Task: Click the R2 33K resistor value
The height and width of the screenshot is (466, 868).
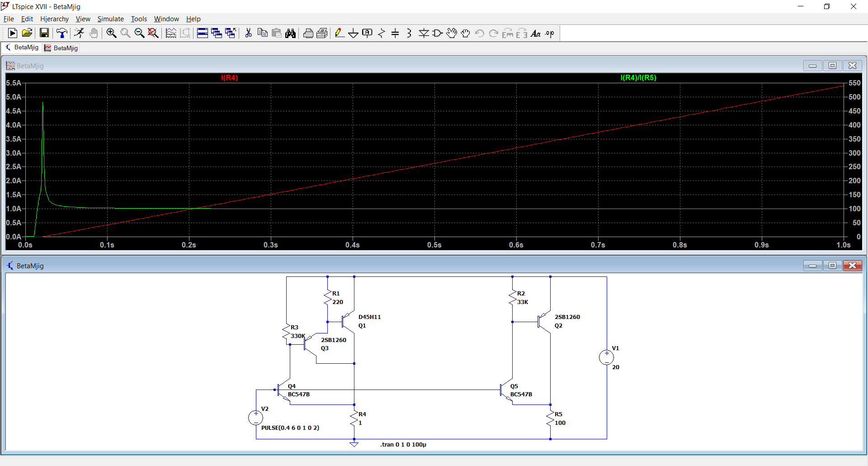Action: pyautogui.click(x=523, y=302)
